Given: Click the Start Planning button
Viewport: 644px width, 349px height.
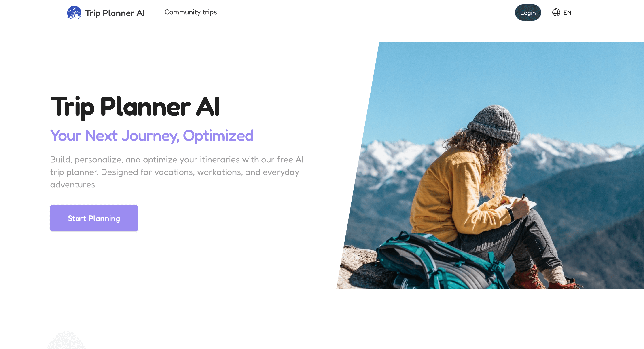Looking at the screenshot, I should pyautogui.click(x=94, y=218).
